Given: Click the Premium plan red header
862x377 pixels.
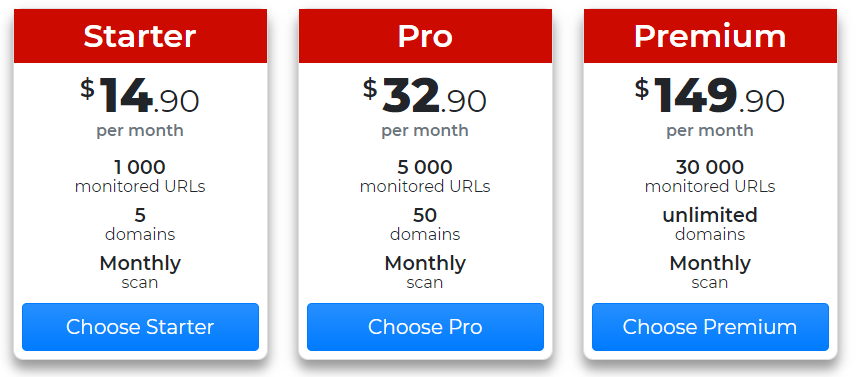Looking at the screenshot, I should [710, 36].
